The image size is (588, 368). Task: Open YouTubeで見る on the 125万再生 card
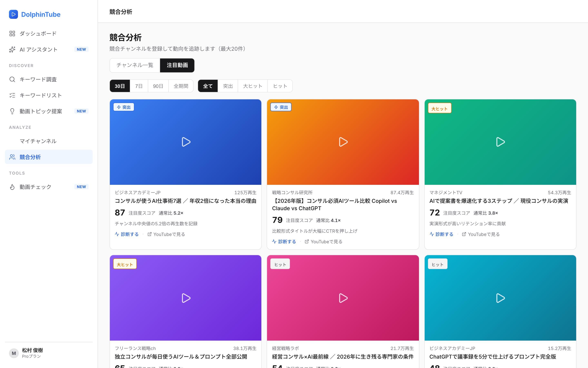[x=166, y=234]
